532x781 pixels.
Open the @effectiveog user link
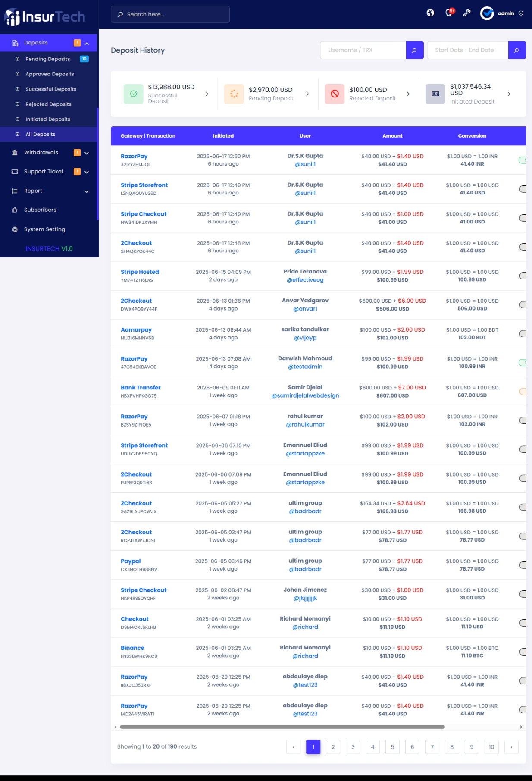305,280
